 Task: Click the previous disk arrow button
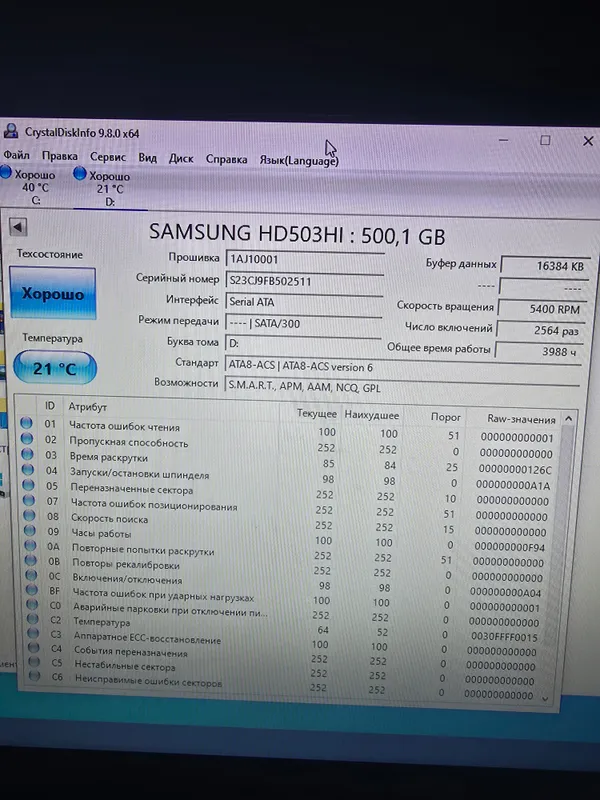[18, 227]
